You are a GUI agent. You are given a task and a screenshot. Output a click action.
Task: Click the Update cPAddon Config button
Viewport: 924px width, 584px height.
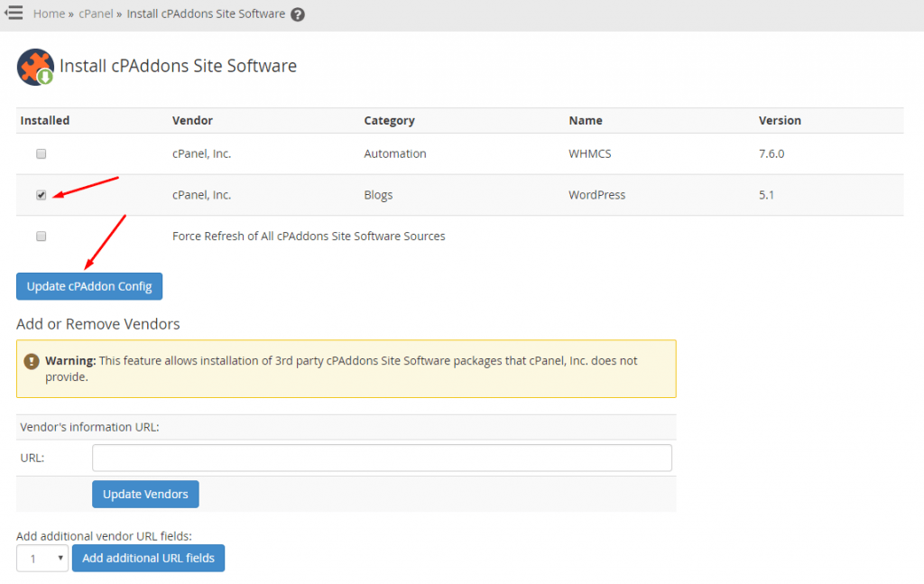[x=88, y=286]
